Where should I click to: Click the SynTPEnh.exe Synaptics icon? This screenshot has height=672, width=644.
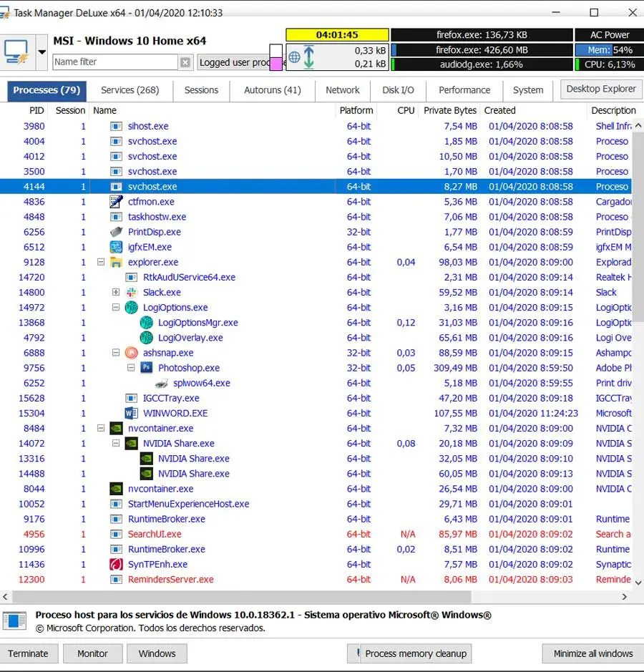[x=116, y=565]
